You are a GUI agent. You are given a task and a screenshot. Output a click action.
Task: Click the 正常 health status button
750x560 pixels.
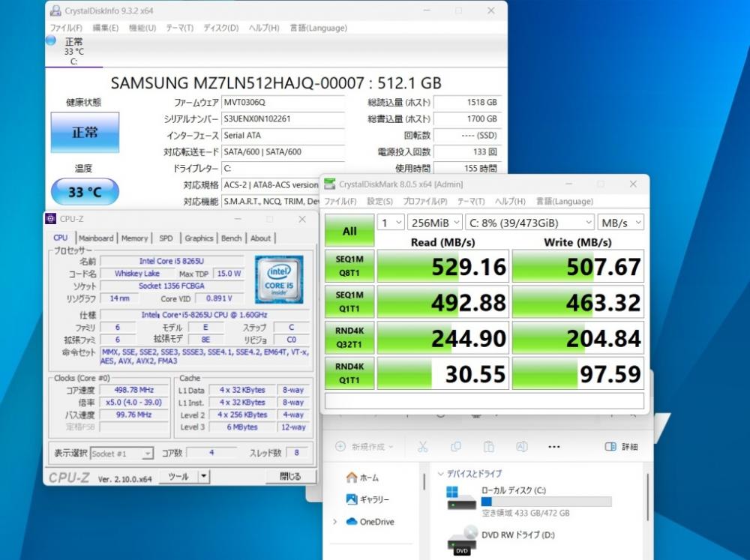[85, 133]
